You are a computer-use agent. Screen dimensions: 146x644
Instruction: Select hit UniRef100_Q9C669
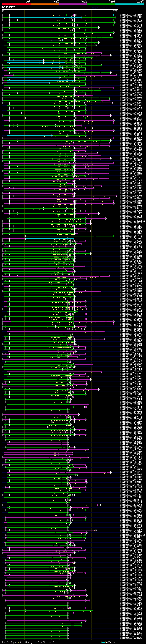coord(131,153)
